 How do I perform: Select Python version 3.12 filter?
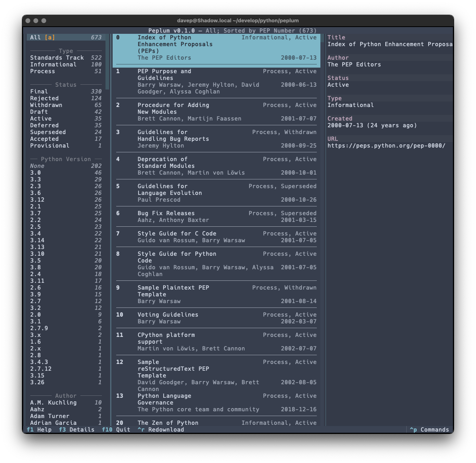click(66, 200)
